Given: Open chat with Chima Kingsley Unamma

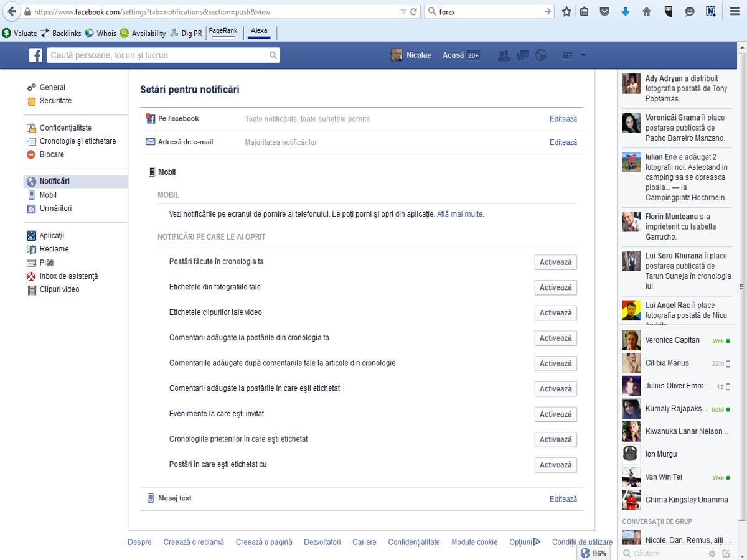Looking at the screenshot, I should click(677, 500).
